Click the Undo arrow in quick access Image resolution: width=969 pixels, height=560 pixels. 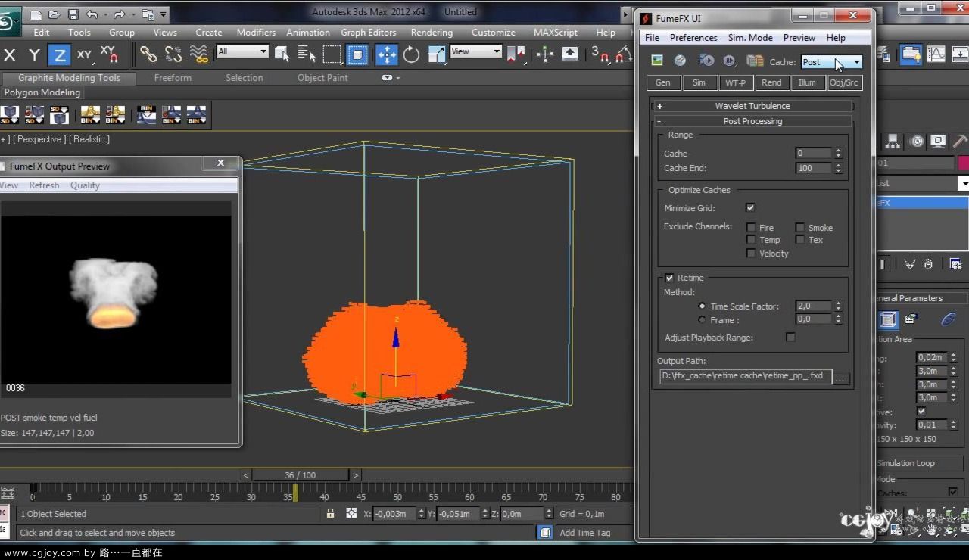click(x=92, y=14)
